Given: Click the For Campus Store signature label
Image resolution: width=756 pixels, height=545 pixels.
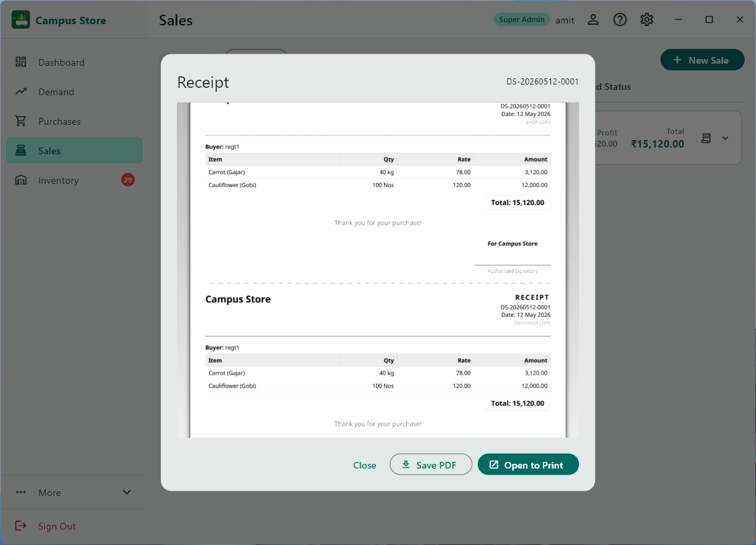Looking at the screenshot, I should click(x=513, y=243).
